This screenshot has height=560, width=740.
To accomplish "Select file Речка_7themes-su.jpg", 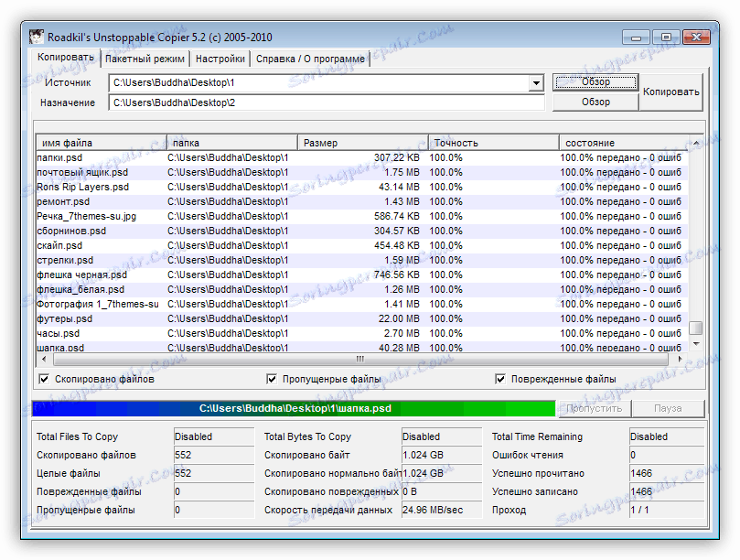I will click(x=86, y=216).
